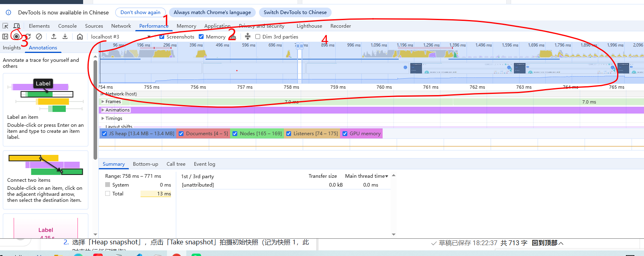Click the show shortcuts/compress icon beside Dim 3rd parties

(x=248, y=37)
